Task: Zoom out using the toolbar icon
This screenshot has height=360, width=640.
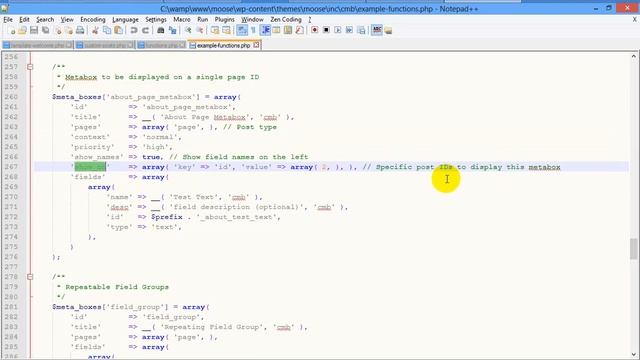Action: [200, 31]
